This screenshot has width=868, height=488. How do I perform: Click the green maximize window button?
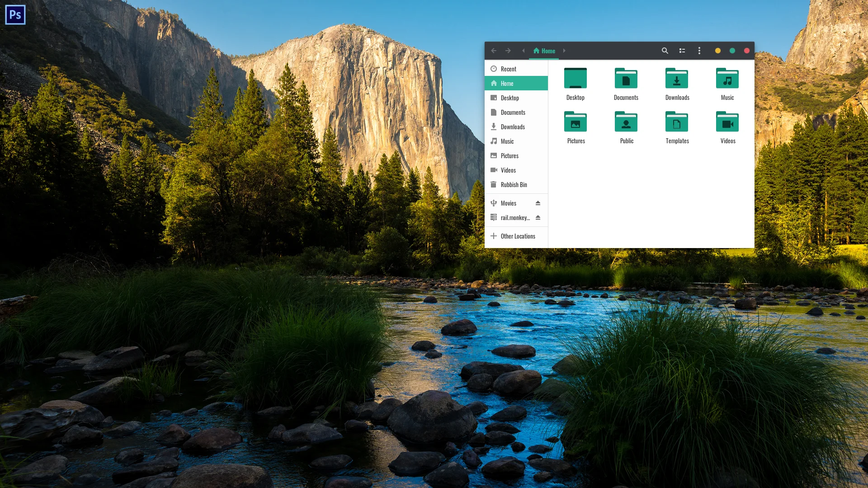[732, 51]
